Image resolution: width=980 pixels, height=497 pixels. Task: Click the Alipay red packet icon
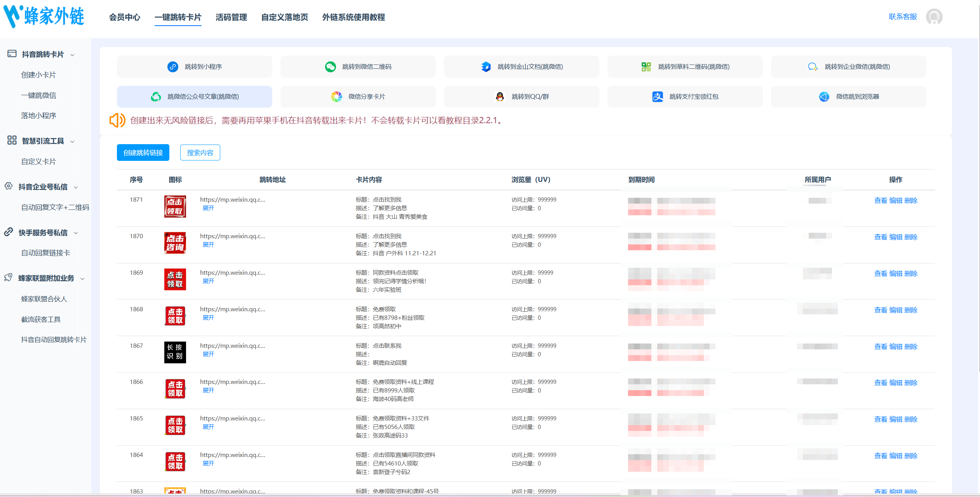tap(657, 97)
